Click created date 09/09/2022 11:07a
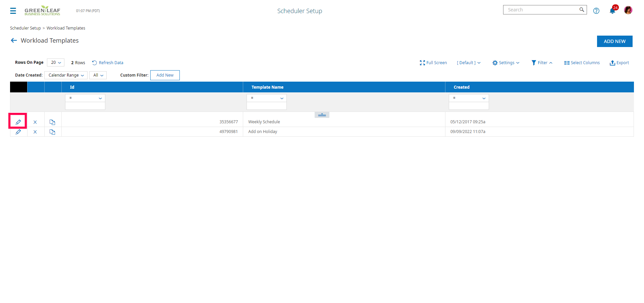Screen dimensions: 644x303 click(468, 132)
